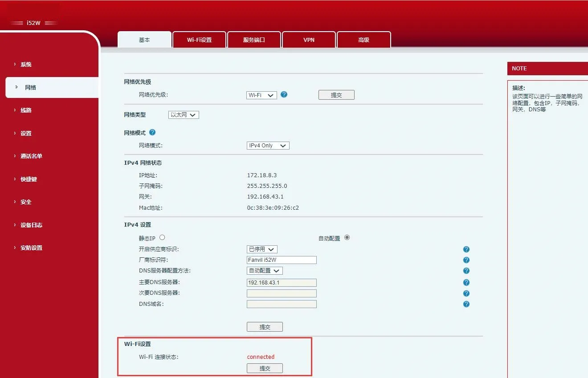
Task: Click help icon beside 主要DNS服务器 field
Action: [x=466, y=282]
